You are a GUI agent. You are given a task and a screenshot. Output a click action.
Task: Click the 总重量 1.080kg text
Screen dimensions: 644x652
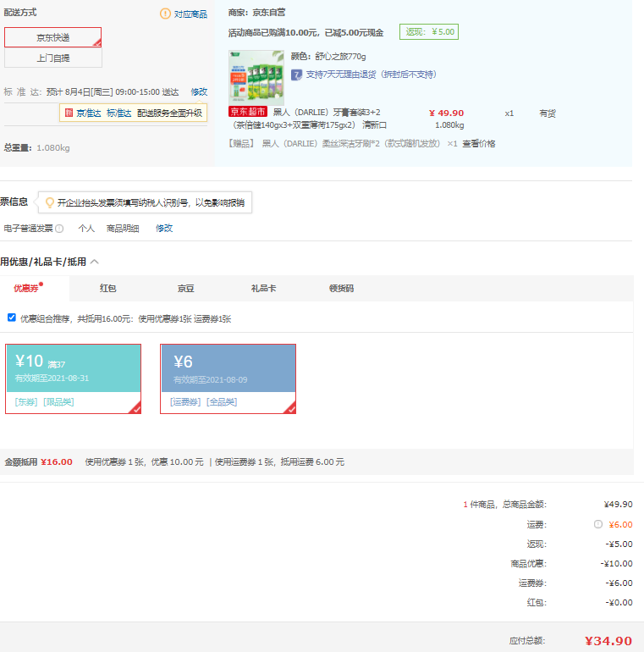(x=36, y=148)
